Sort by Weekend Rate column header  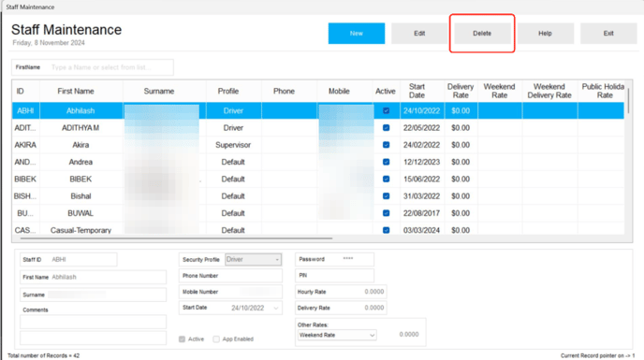(x=500, y=91)
